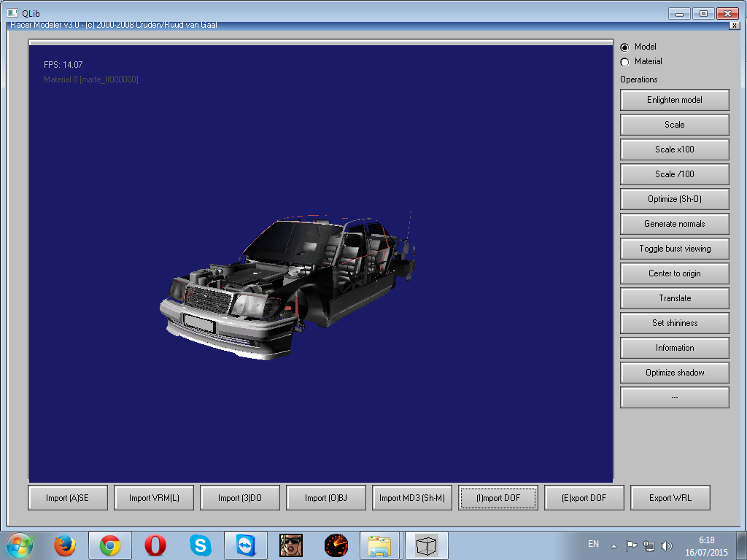Click Export WRL

pos(670,497)
